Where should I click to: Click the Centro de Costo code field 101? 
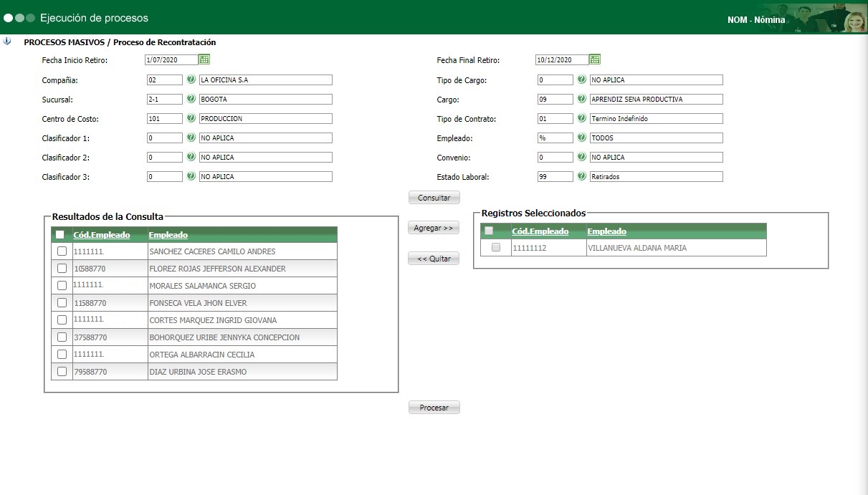[x=165, y=118]
